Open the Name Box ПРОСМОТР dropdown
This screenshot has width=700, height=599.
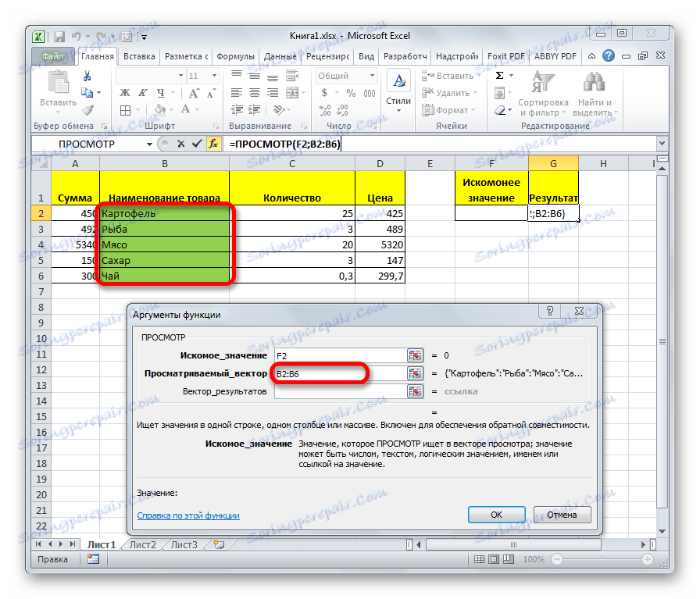pyautogui.click(x=149, y=144)
